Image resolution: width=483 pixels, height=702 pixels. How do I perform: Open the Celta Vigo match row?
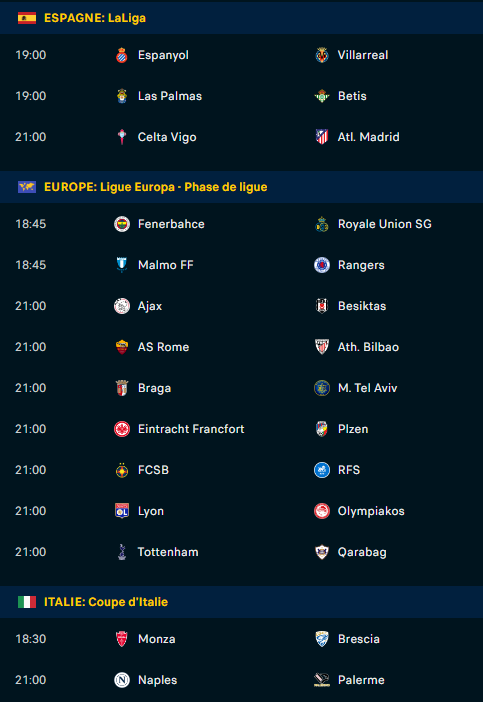tap(241, 137)
